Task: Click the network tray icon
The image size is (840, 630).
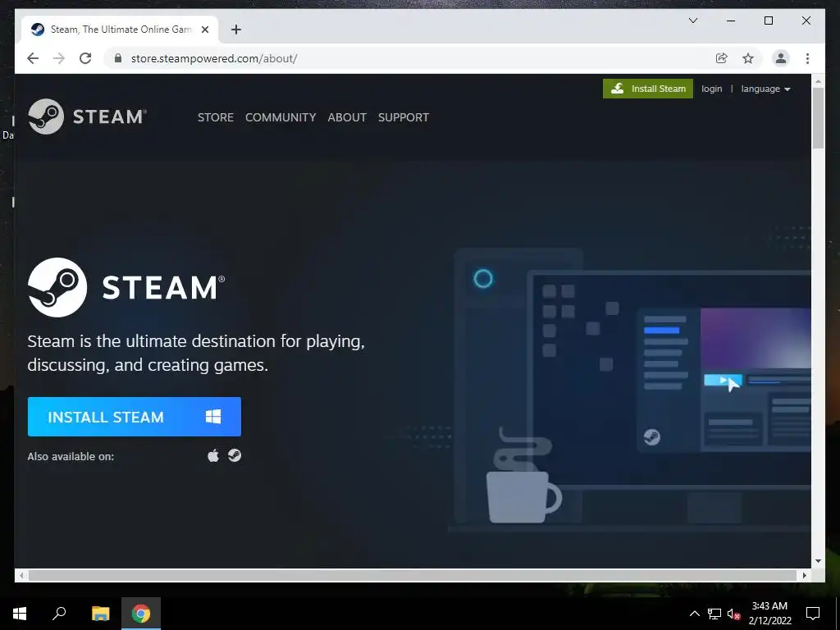Action: (x=714, y=614)
